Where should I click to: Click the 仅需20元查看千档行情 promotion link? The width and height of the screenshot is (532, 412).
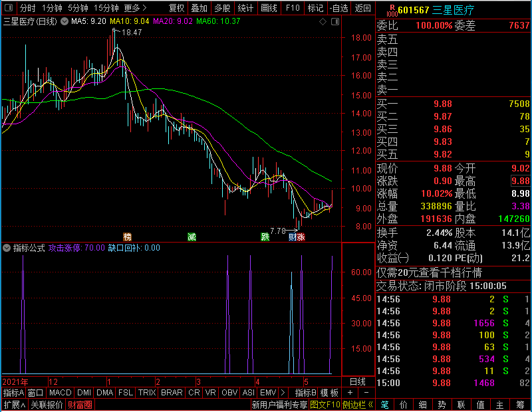tap(429, 272)
